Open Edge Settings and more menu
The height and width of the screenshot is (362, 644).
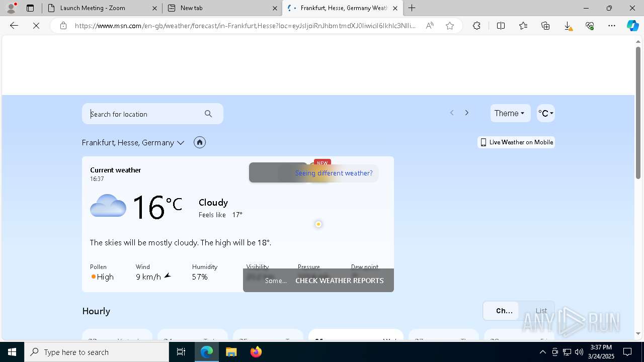tap(612, 26)
